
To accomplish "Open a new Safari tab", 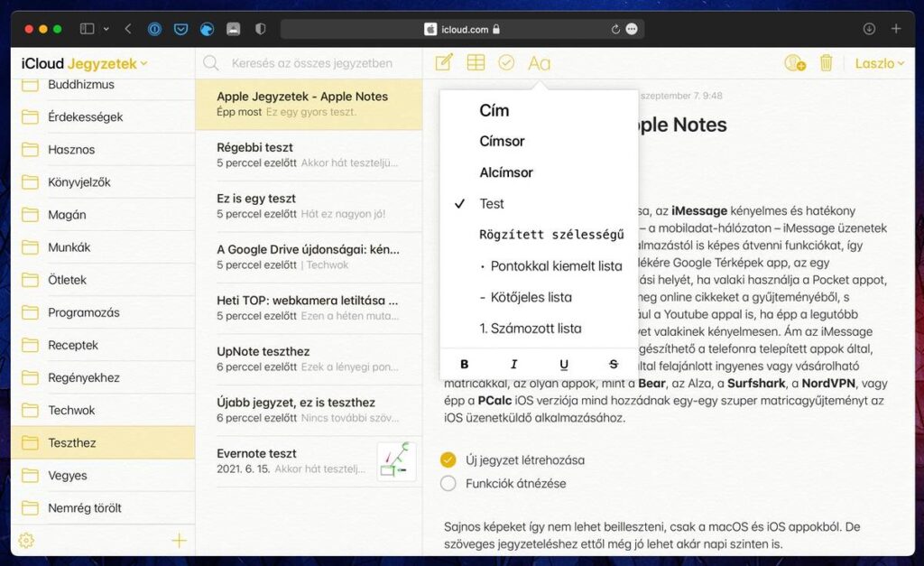I will pyautogui.click(x=896, y=29).
